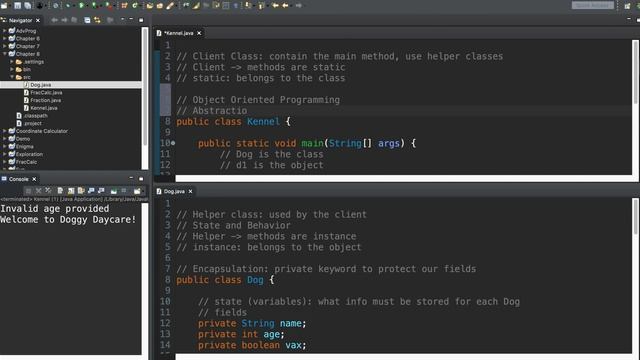Click the New Java Package icon
Viewport: 640px width, 360px height.
124,6
